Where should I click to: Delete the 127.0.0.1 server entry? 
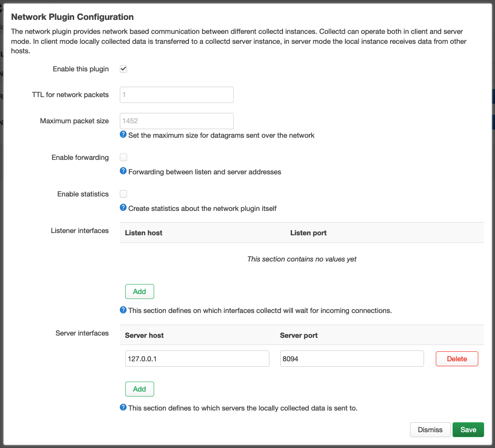pos(457,359)
